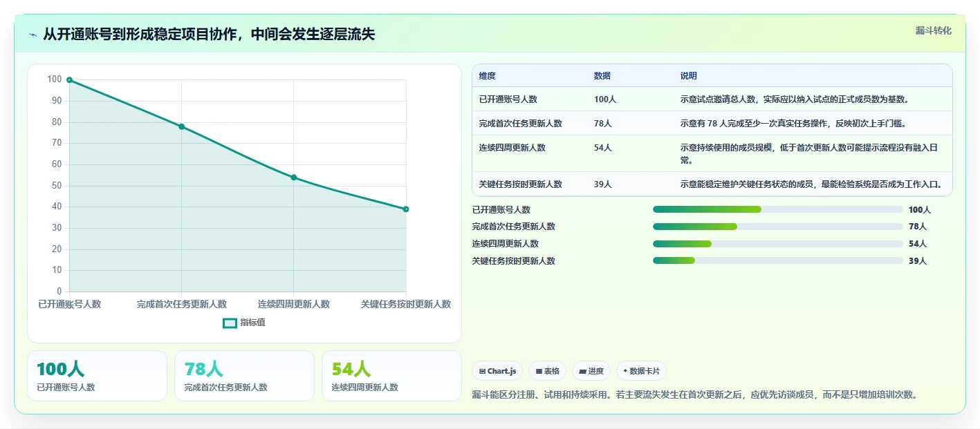
Task: Click the 表格 chip
Action: click(x=547, y=371)
